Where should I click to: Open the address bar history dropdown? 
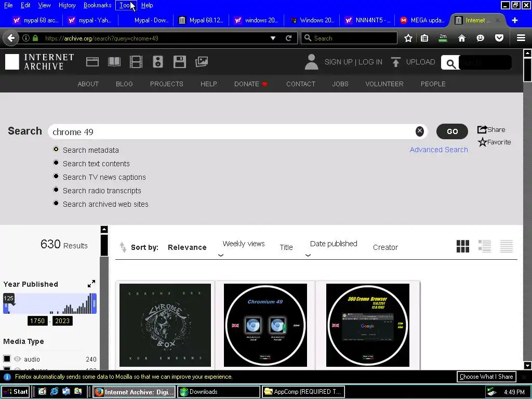click(273, 38)
